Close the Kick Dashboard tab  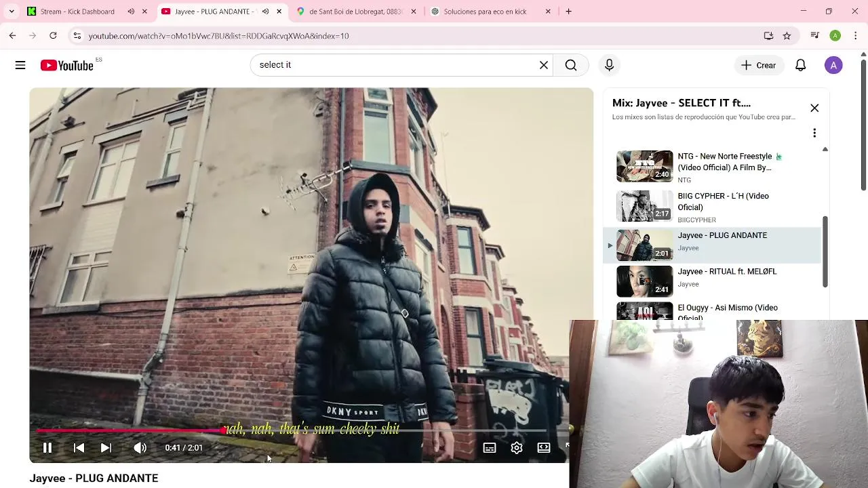tap(144, 12)
